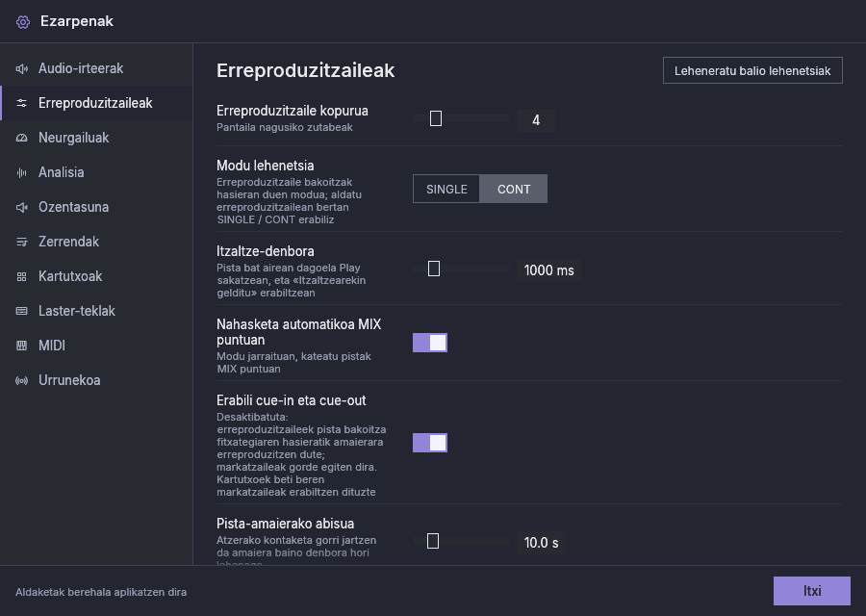This screenshot has width=866, height=616.
Task: Open MIDI settings
Action: 96,346
